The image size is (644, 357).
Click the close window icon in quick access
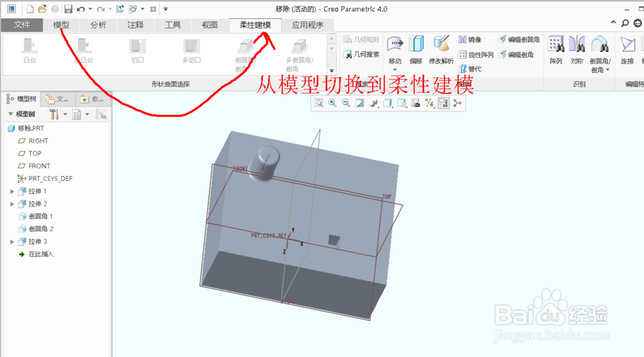[153, 8]
